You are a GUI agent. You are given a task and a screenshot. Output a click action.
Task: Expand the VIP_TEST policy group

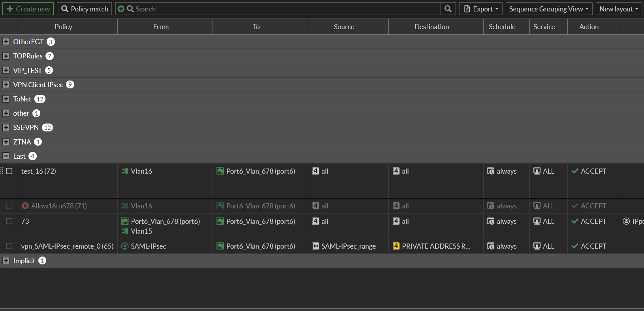pyautogui.click(x=6, y=70)
